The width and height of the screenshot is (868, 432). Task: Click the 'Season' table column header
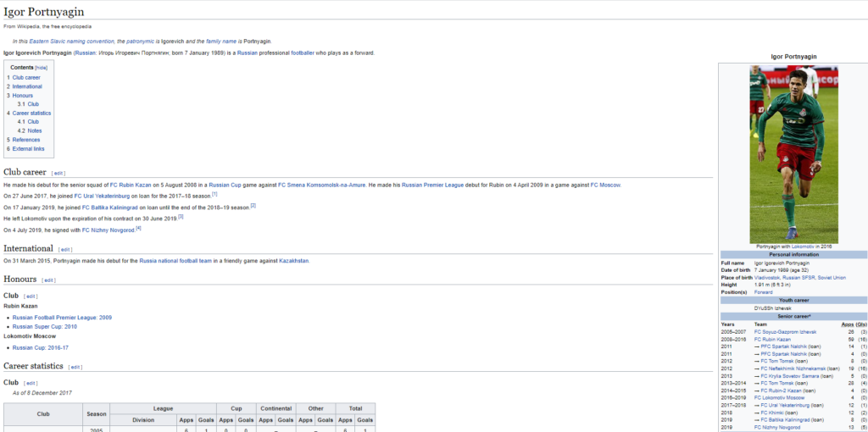click(x=97, y=414)
